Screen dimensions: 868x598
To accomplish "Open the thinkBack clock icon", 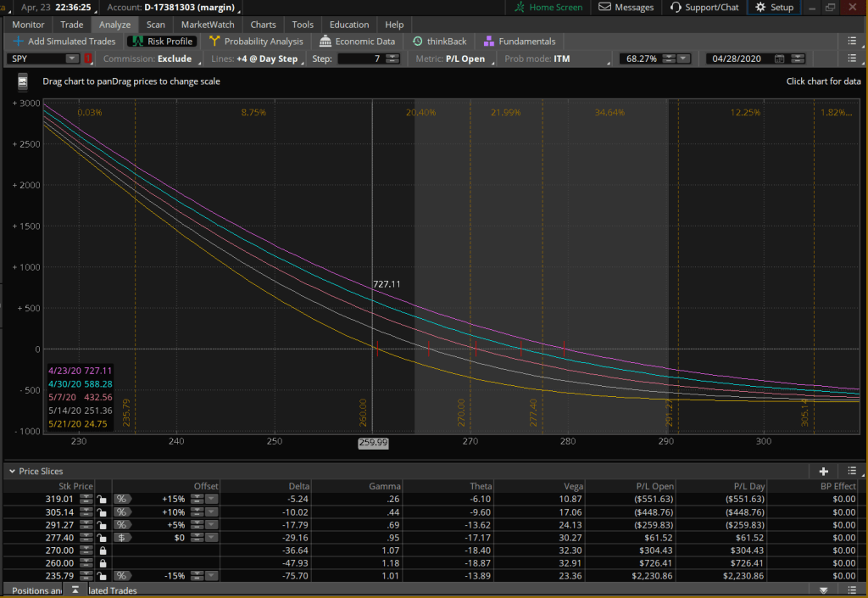I will coord(418,42).
